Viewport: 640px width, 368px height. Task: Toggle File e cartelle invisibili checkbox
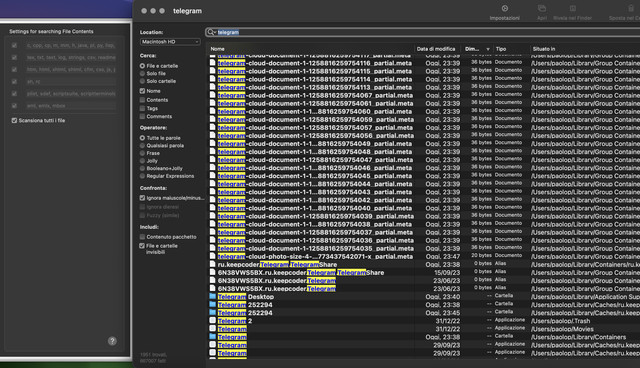[142, 246]
